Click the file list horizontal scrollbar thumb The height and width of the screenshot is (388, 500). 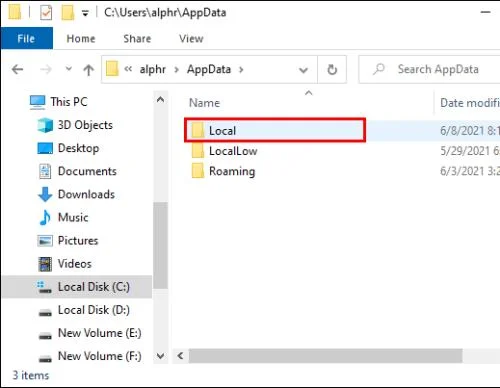click(325, 356)
